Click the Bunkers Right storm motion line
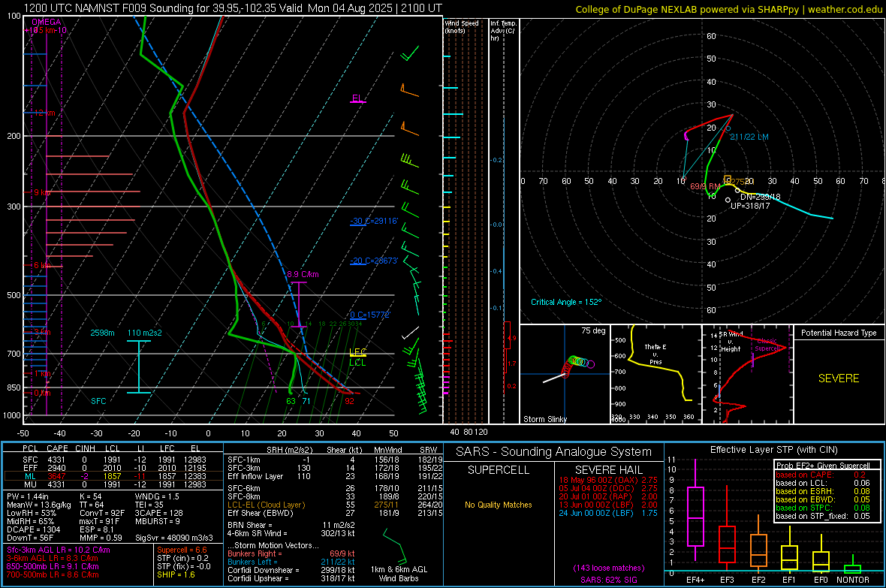Screen dimensions: 886x588 (291, 553)
